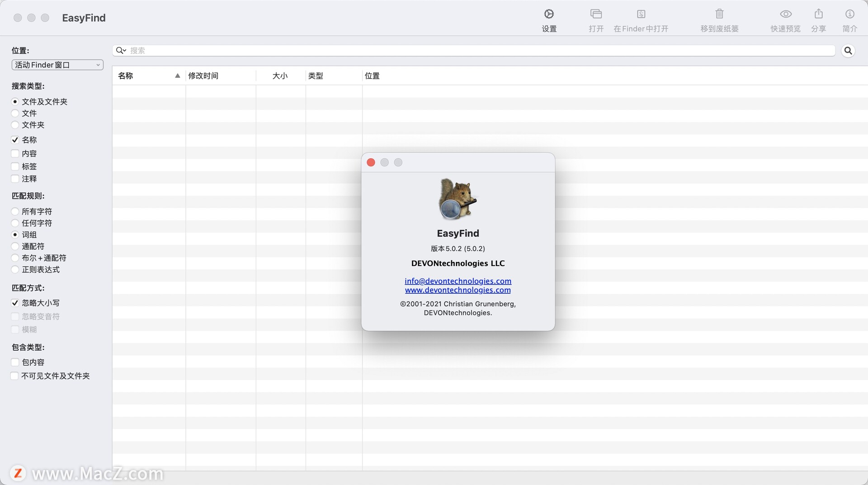
Task: Enable the 标签 checkbox
Action: 15,166
